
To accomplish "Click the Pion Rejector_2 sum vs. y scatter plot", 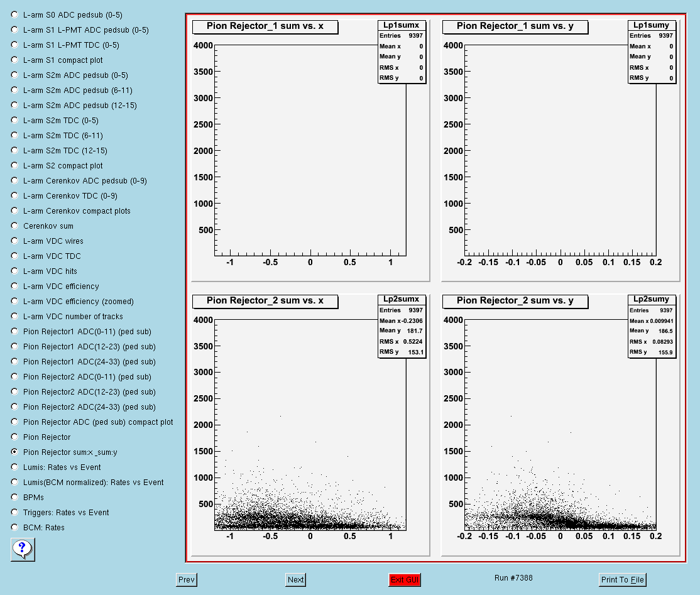I will point(561,425).
